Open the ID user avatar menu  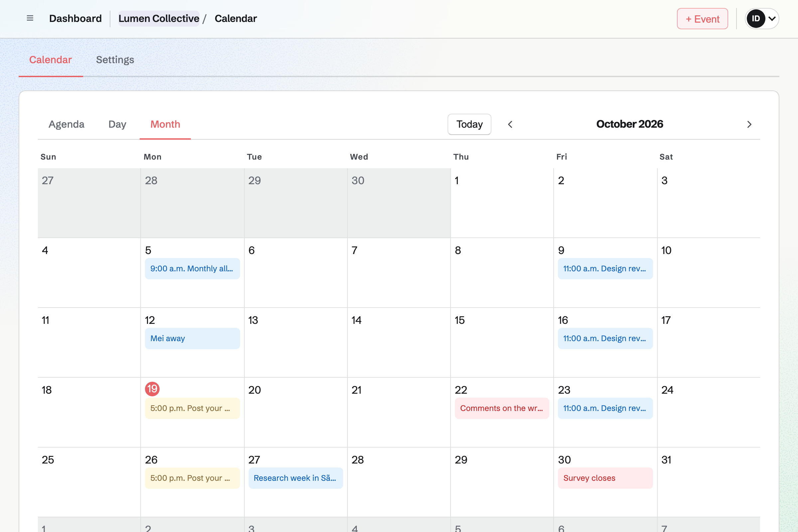tap(762, 18)
